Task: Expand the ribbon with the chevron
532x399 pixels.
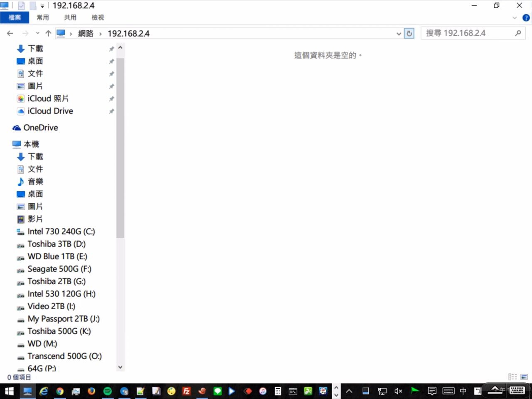Action: pos(515,18)
